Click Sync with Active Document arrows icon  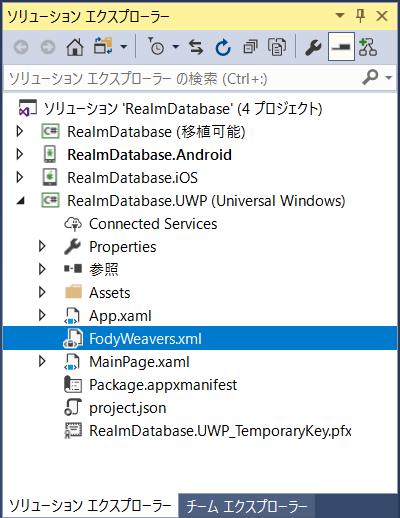point(196,47)
